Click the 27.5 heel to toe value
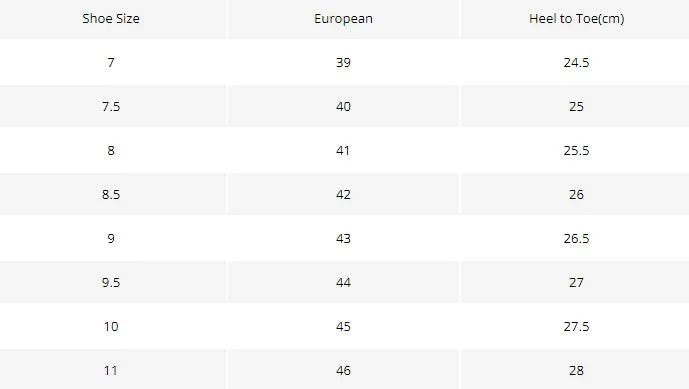This screenshot has height=389, width=689. [x=576, y=326]
